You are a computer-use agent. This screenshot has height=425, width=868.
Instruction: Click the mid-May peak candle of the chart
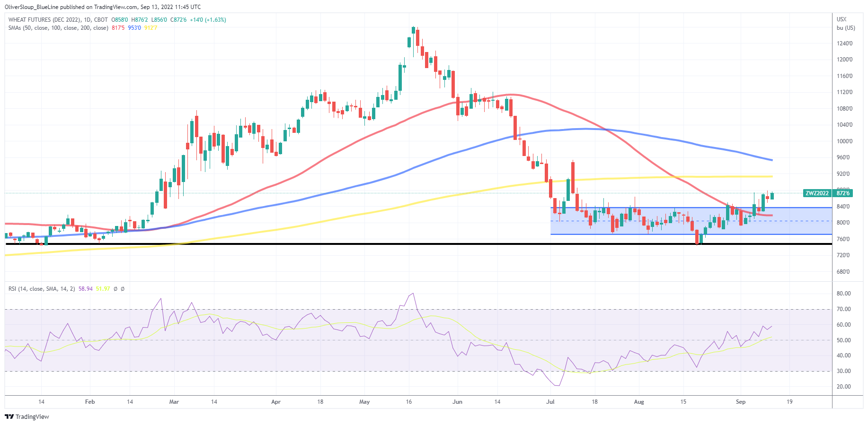point(414,30)
